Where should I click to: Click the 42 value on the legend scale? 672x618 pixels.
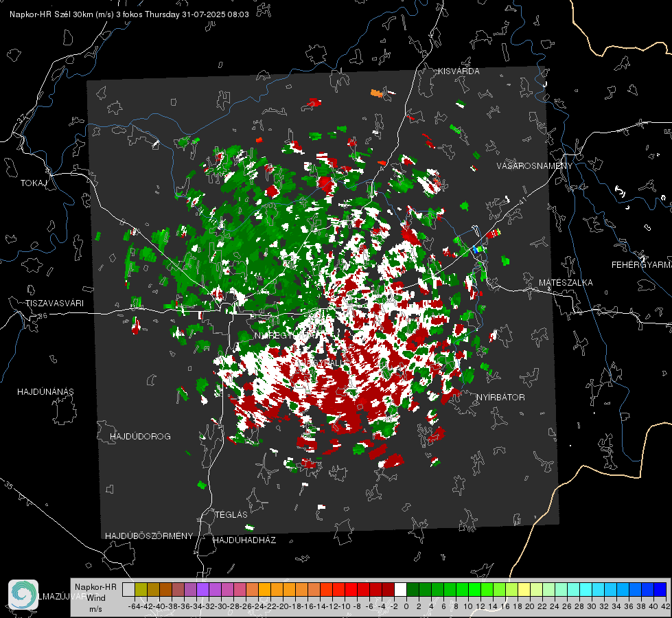[x=666, y=606]
